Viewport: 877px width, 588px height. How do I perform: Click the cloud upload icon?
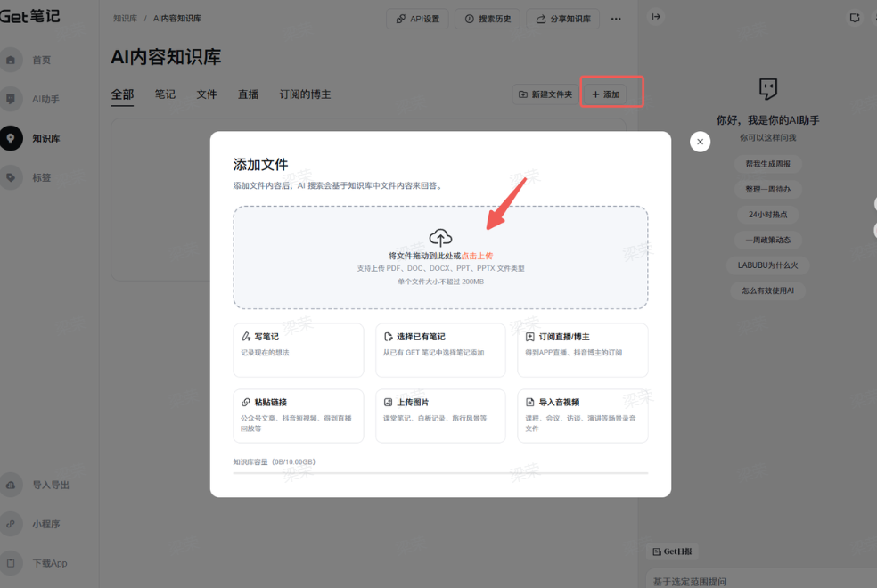point(440,237)
